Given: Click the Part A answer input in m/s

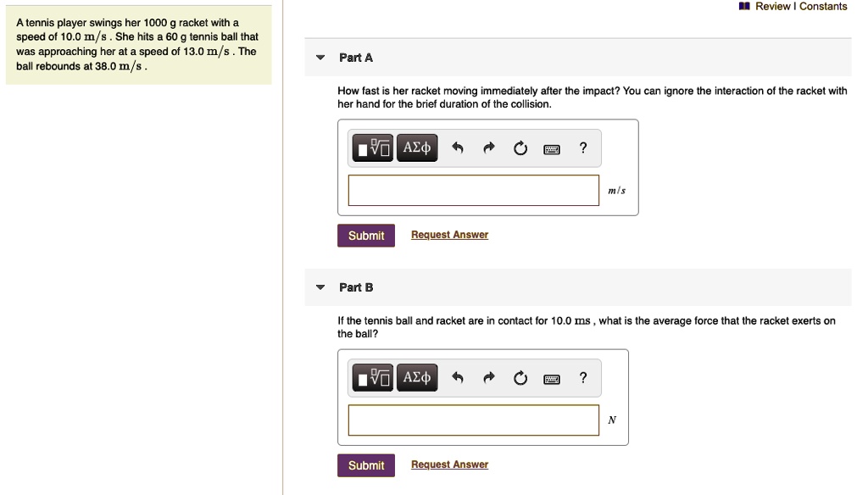Looking at the screenshot, I should coord(473,190).
